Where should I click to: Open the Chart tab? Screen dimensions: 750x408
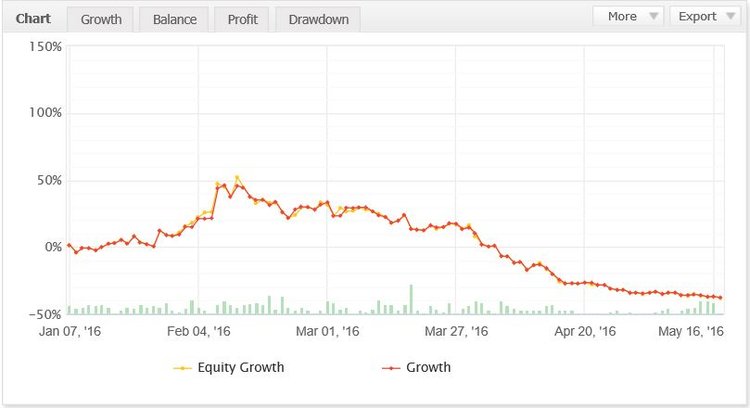click(x=33, y=18)
